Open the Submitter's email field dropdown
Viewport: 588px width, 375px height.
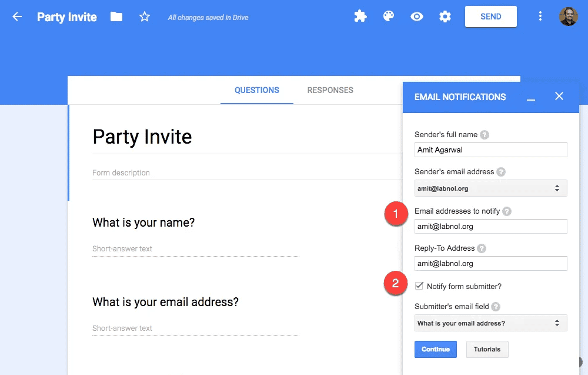pyautogui.click(x=490, y=323)
